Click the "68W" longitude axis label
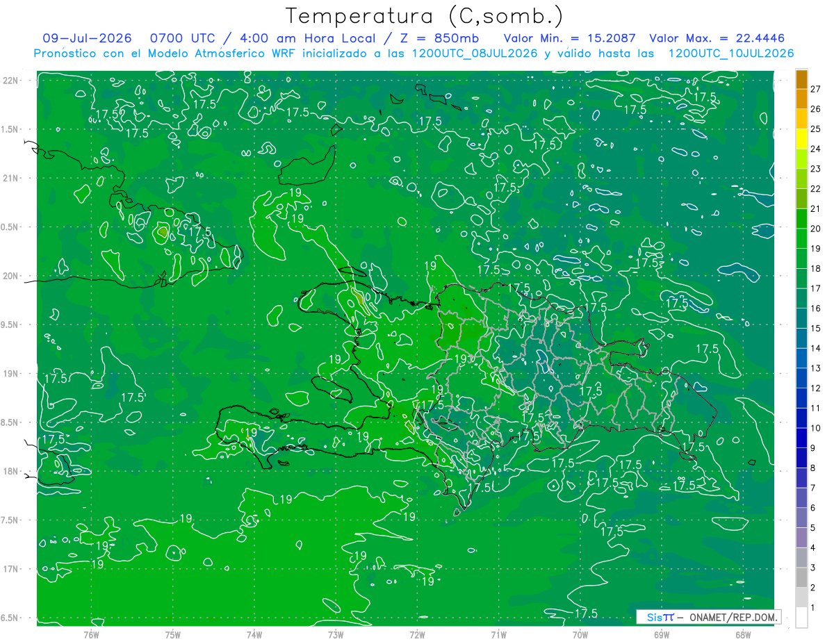This screenshot has height=644, width=834. click(743, 635)
